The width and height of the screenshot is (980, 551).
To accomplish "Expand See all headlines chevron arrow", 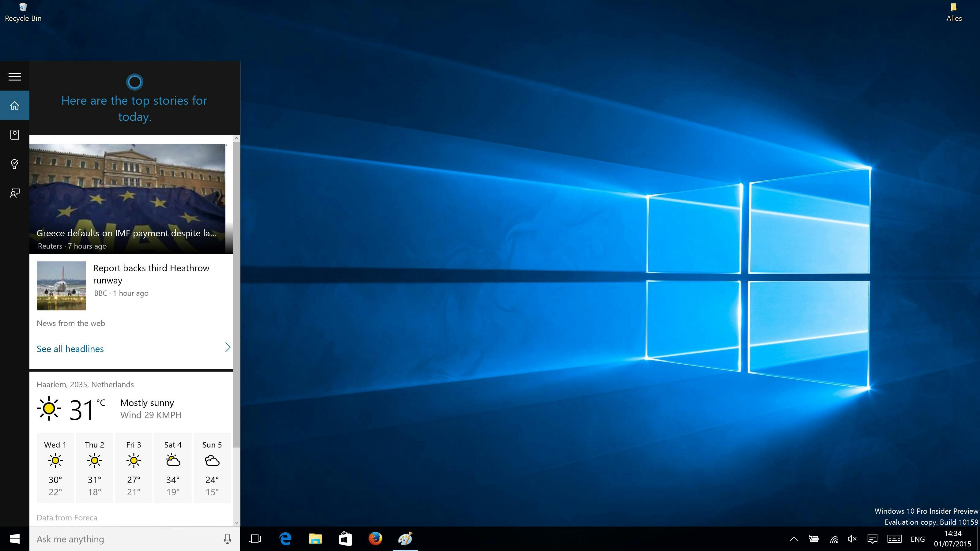I will tap(228, 347).
